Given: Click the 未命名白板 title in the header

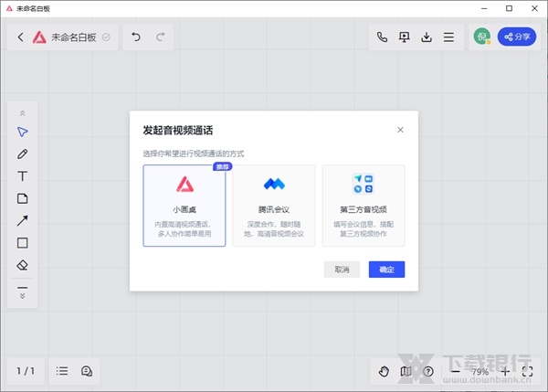Looking at the screenshot, I should coord(74,37).
